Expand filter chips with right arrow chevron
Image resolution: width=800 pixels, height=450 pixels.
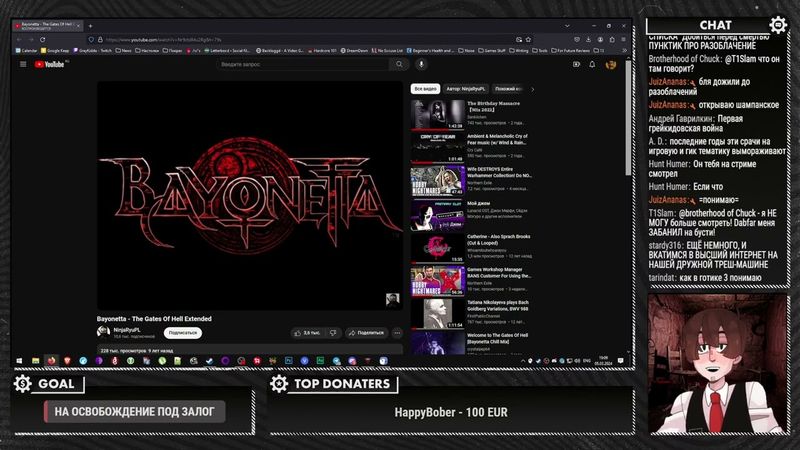(x=535, y=89)
